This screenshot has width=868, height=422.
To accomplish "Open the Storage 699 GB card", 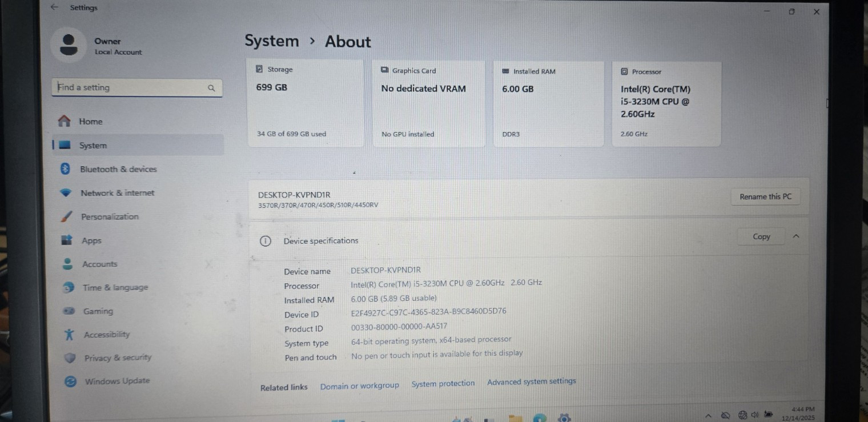I will (305, 103).
